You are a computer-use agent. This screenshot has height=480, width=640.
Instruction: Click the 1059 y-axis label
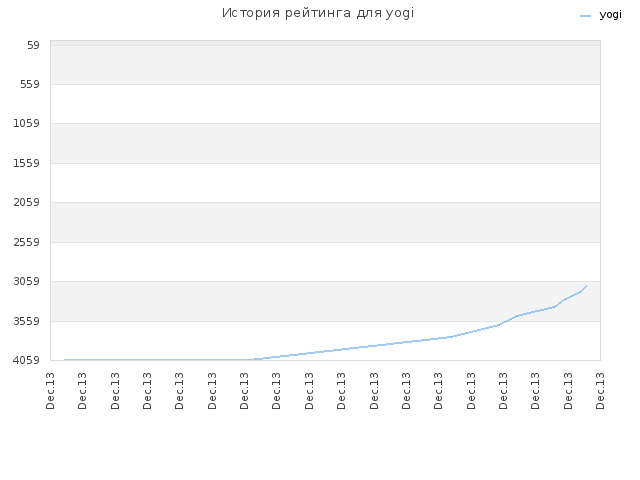tap(27, 123)
